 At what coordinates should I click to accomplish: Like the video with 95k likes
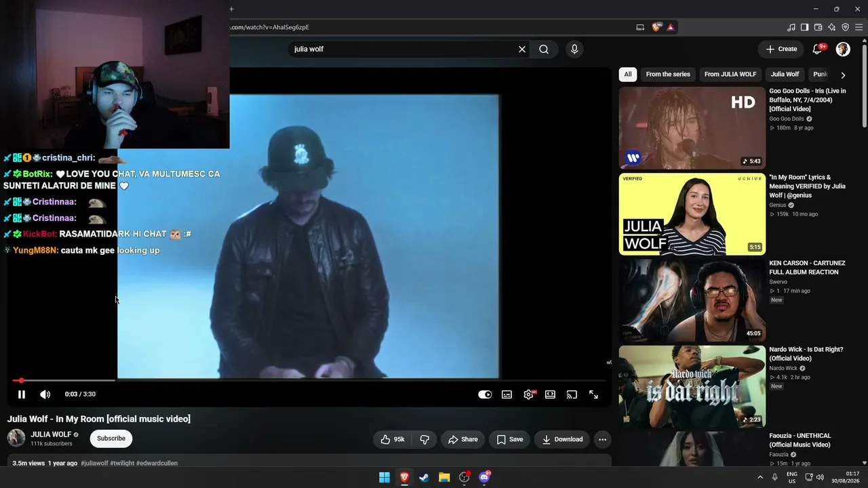[x=393, y=439]
